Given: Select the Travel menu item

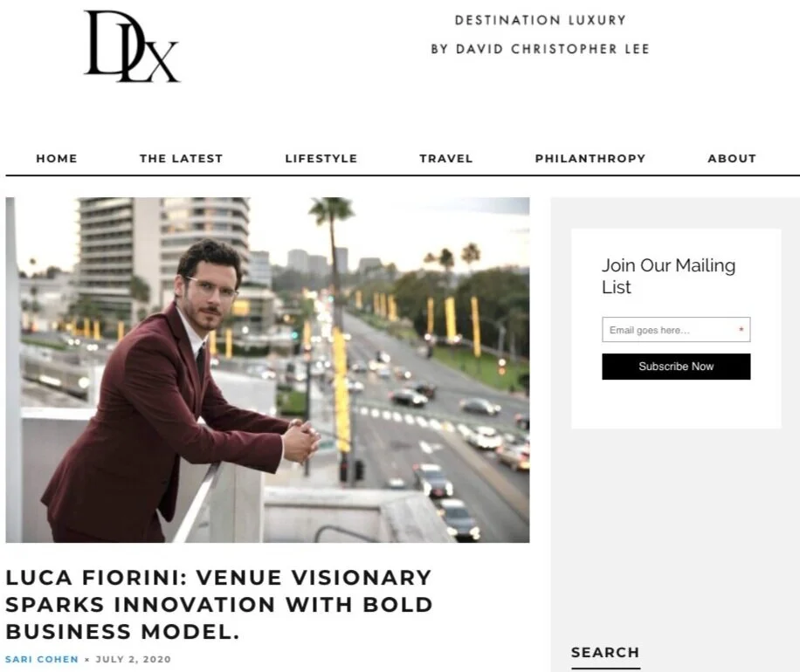Looking at the screenshot, I should (446, 159).
